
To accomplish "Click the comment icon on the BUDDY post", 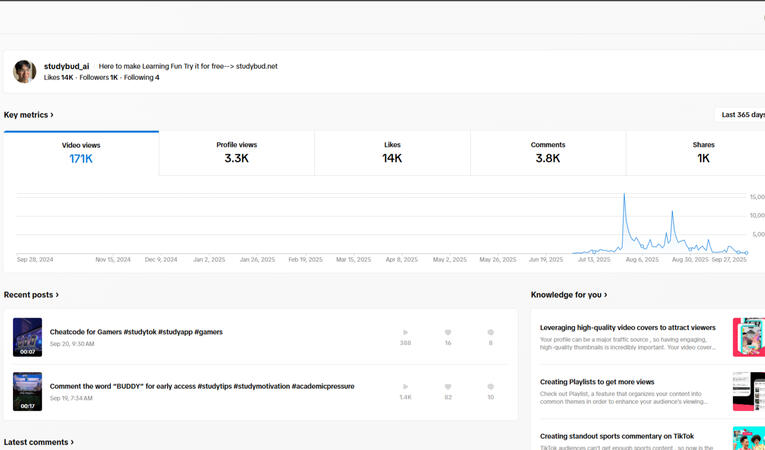I will pyautogui.click(x=490, y=386).
